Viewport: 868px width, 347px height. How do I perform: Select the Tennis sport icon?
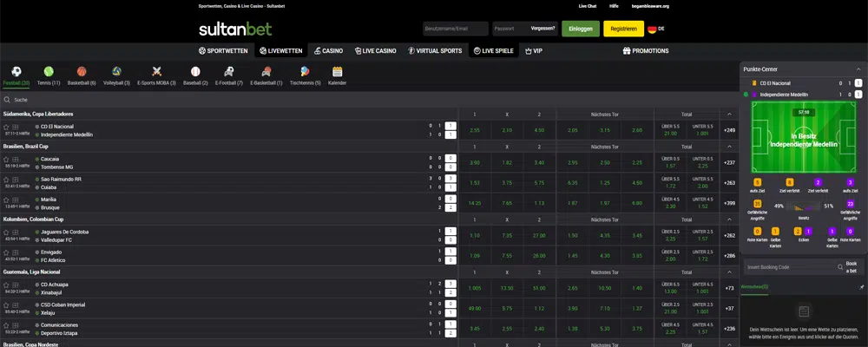pyautogui.click(x=49, y=72)
